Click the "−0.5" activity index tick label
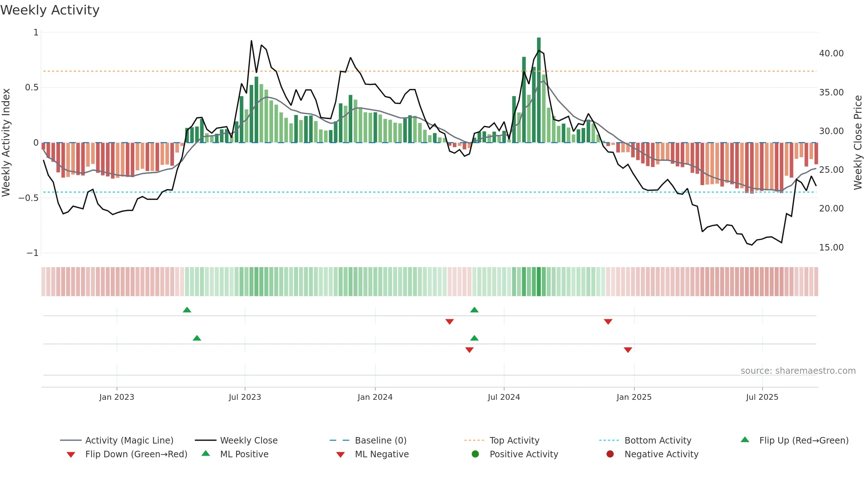Image resolution: width=868 pixels, height=488 pixels. pyautogui.click(x=28, y=198)
